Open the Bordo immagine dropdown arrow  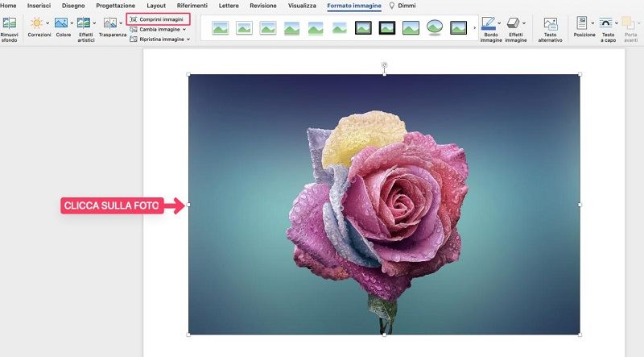click(500, 23)
